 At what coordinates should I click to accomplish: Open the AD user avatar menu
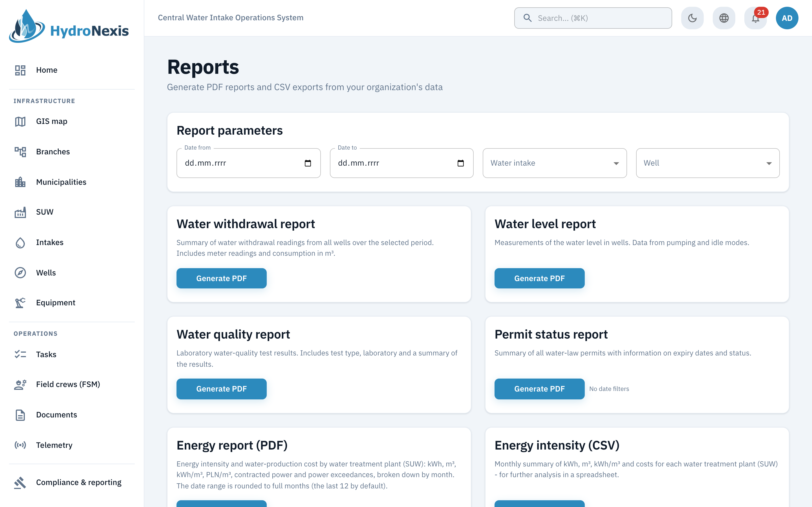(x=787, y=18)
